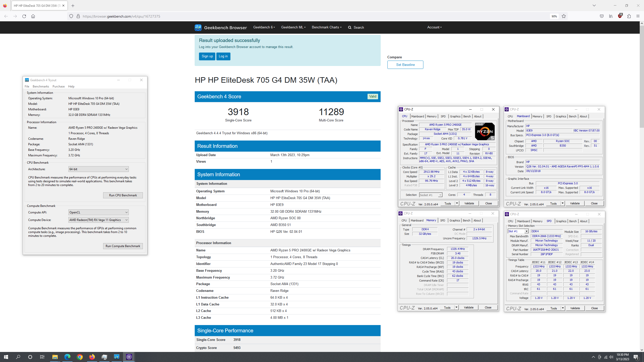Switch to Firefox in the taskbar

[92, 357]
